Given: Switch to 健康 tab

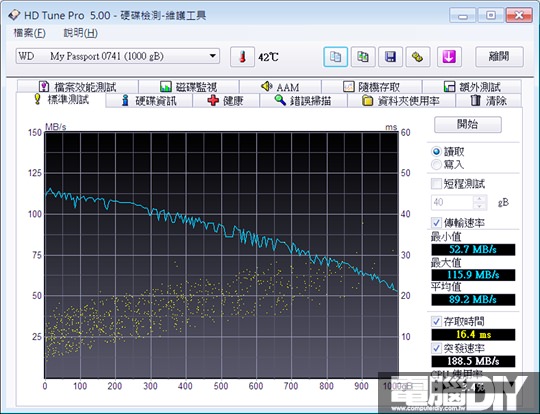Looking at the screenshot, I should (226, 101).
